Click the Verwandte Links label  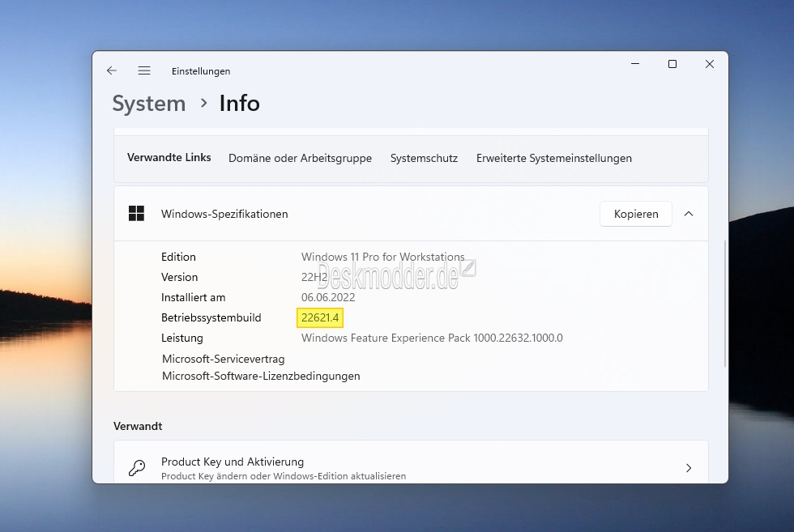point(169,157)
